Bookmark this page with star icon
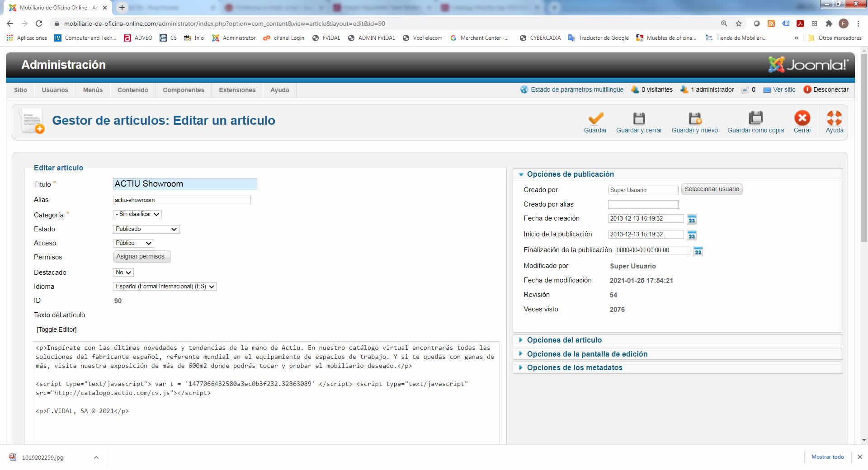Viewport: 868px width, 470px height. (x=739, y=23)
